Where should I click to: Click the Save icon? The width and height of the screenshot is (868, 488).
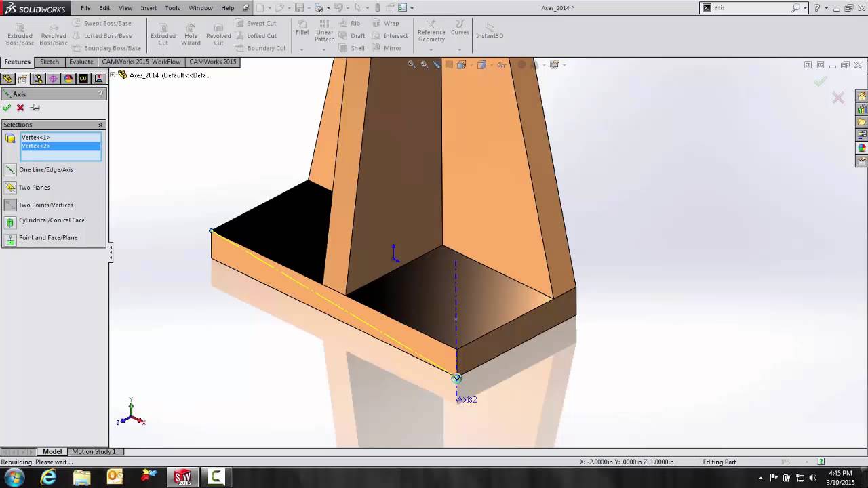click(x=298, y=8)
